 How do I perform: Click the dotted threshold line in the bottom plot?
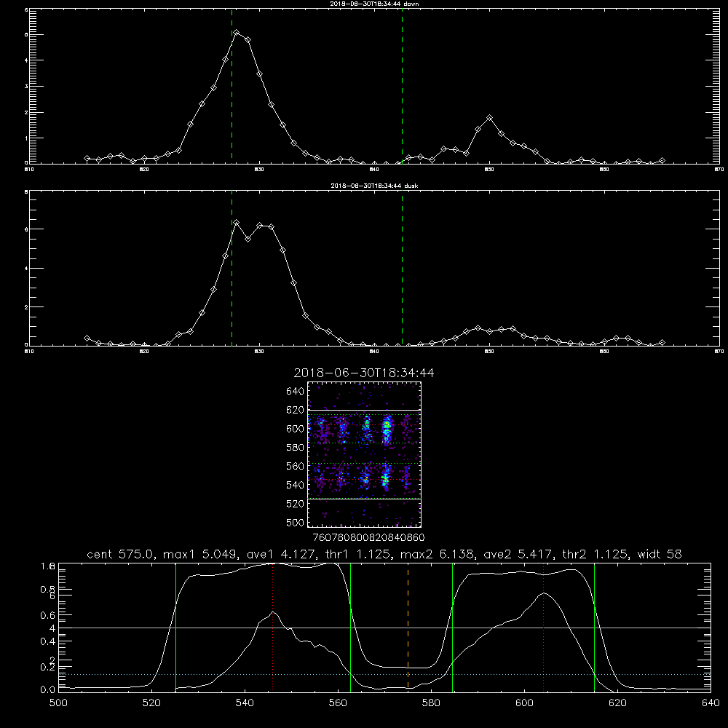tap(384, 674)
